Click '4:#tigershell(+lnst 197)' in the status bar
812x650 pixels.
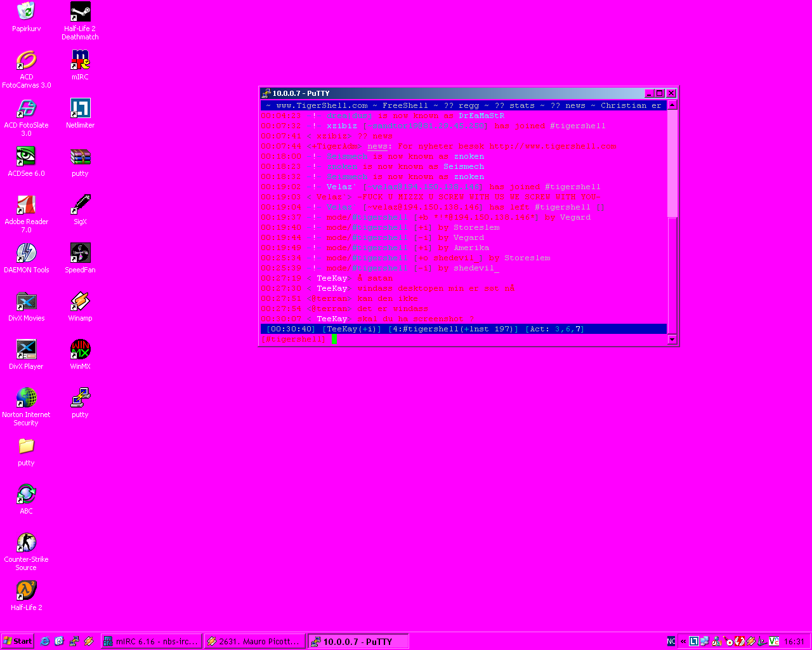point(454,329)
